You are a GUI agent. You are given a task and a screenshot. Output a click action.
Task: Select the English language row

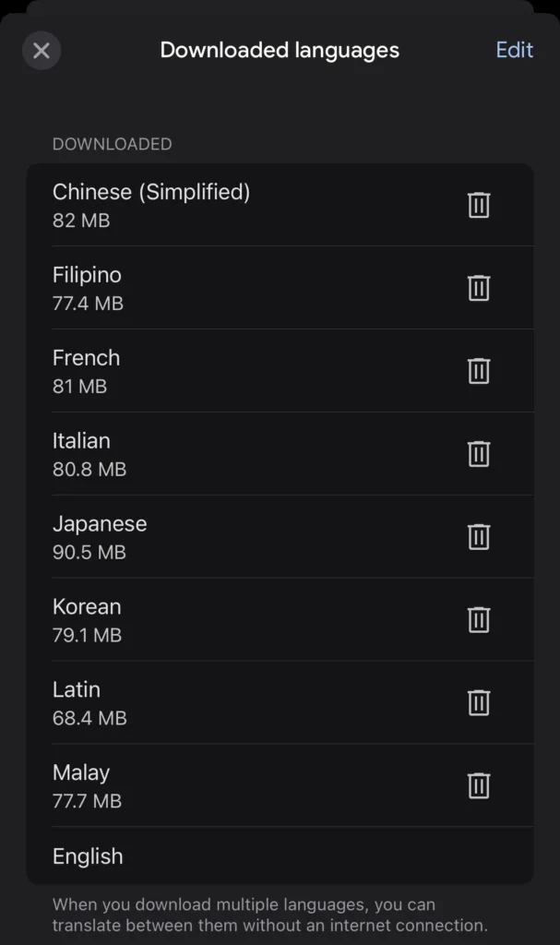pos(88,856)
